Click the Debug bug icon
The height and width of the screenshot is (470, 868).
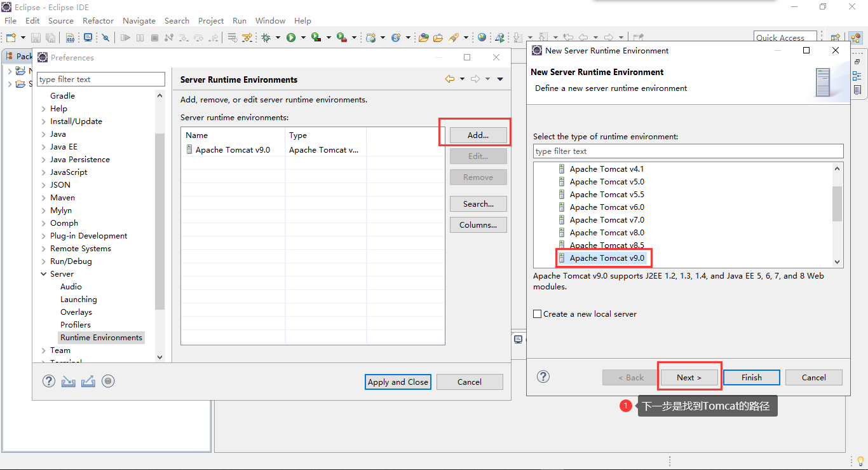[266, 38]
